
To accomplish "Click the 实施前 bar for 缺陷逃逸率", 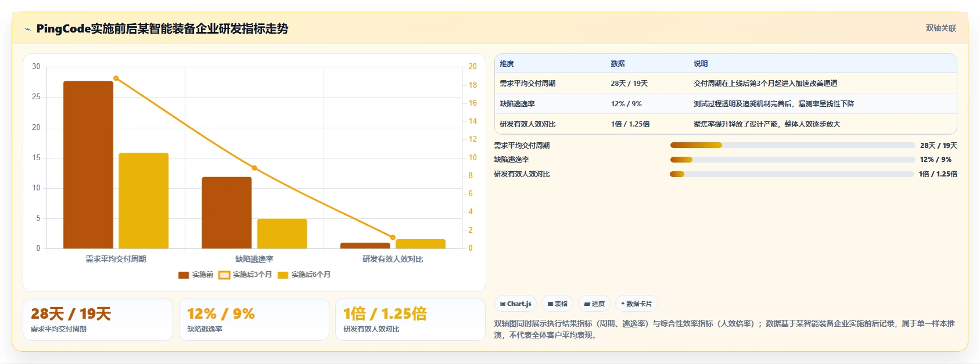I will pos(227,212).
